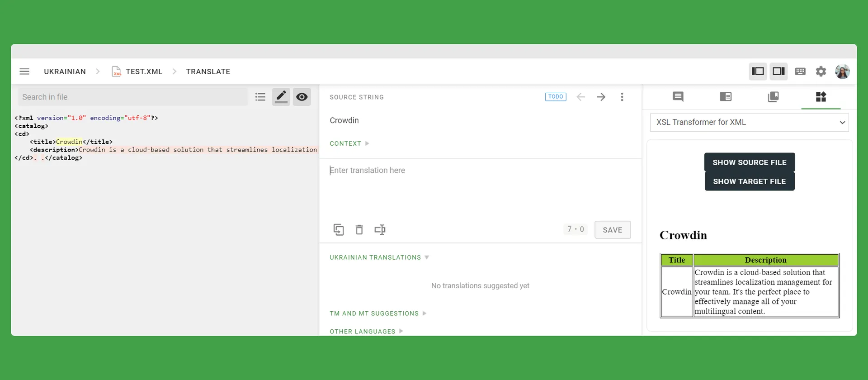The height and width of the screenshot is (380, 868).
Task: Click the Crowdin cell under Title
Action: (x=677, y=292)
